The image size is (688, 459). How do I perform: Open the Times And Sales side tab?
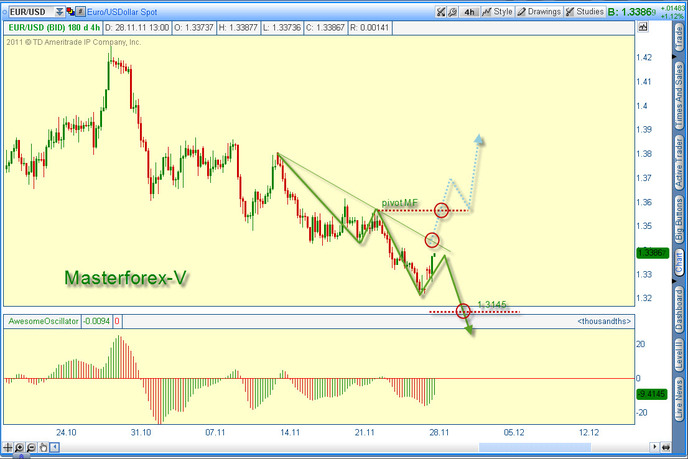(x=679, y=95)
